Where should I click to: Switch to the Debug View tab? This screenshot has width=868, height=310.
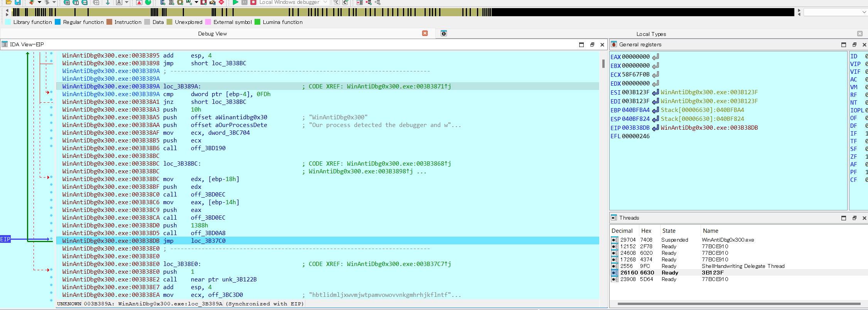(x=212, y=34)
